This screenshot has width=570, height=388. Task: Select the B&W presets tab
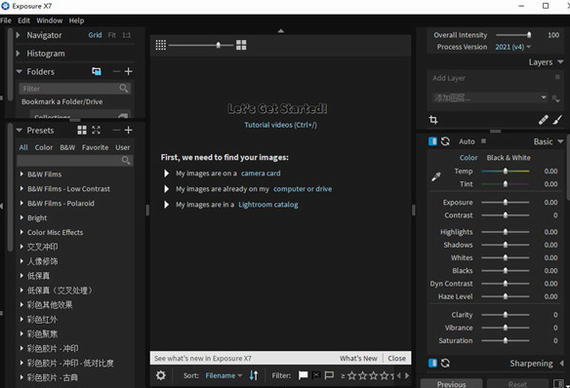(x=67, y=147)
